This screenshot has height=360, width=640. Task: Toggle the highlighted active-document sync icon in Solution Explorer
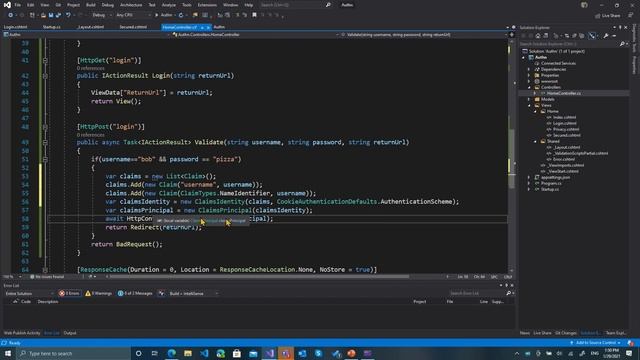click(x=592, y=36)
